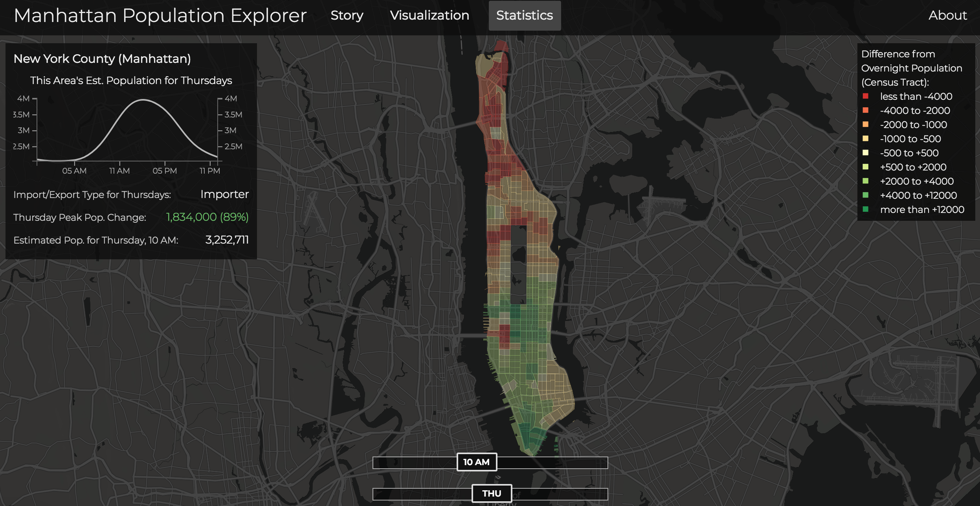Click the 'Thursday Peak Pop. Change:' label
Viewport: 980px width, 506px height.
pos(80,217)
